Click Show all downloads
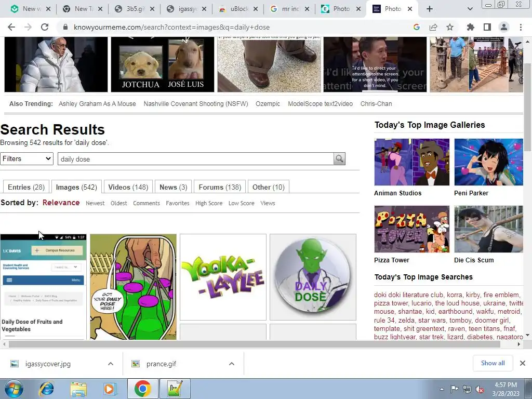 pos(493,363)
